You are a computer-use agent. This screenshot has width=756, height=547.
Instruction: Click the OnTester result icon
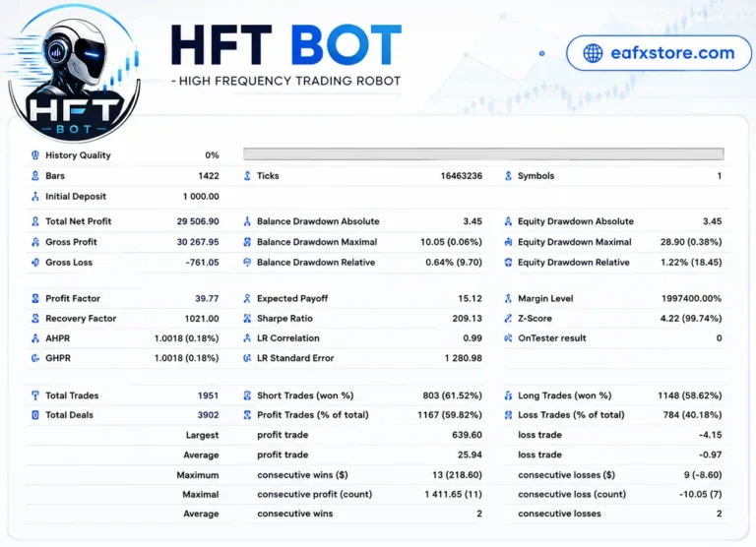point(508,338)
